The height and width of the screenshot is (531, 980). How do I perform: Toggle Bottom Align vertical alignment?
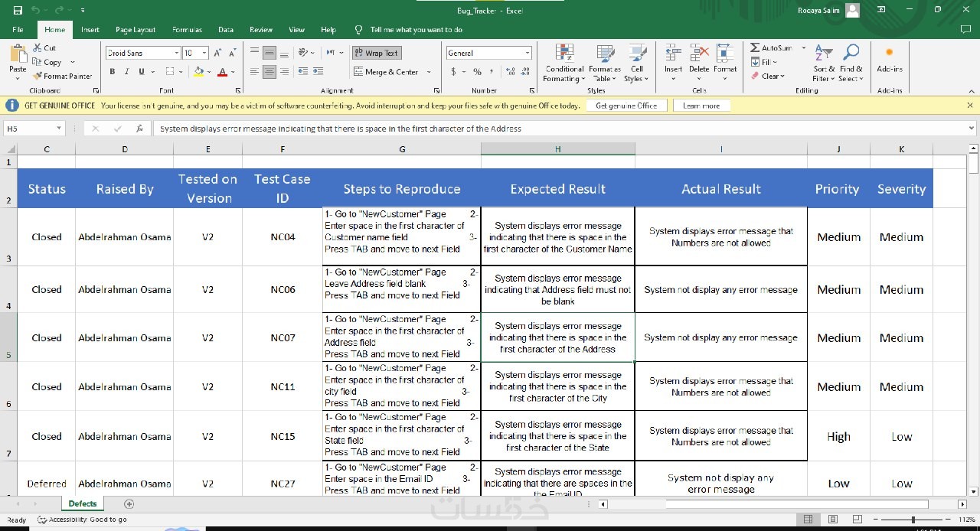pyautogui.click(x=284, y=53)
